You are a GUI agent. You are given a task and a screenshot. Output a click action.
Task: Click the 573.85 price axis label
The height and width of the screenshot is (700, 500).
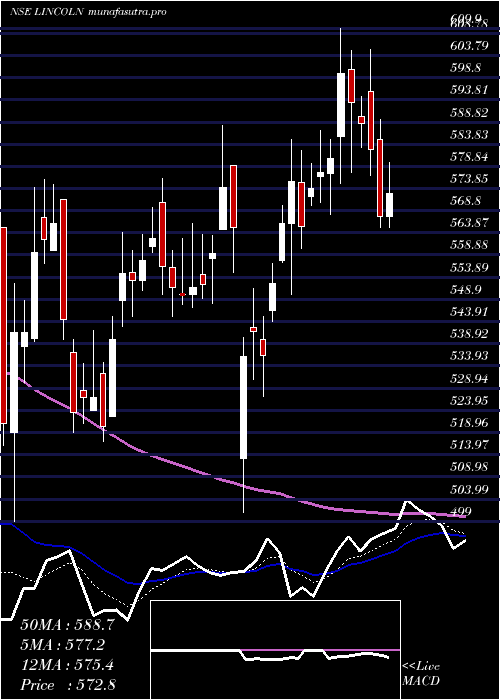click(x=469, y=179)
